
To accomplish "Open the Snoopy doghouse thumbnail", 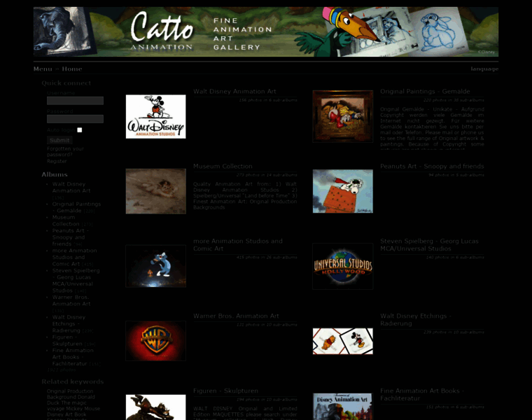I will tap(343, 191).
